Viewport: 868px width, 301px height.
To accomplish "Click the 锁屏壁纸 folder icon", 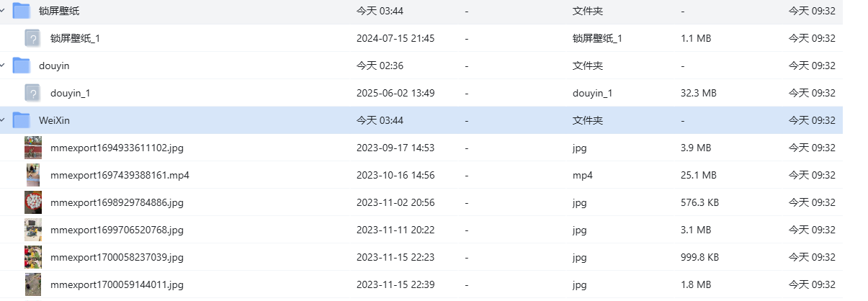I will click(x=21, y=11).
